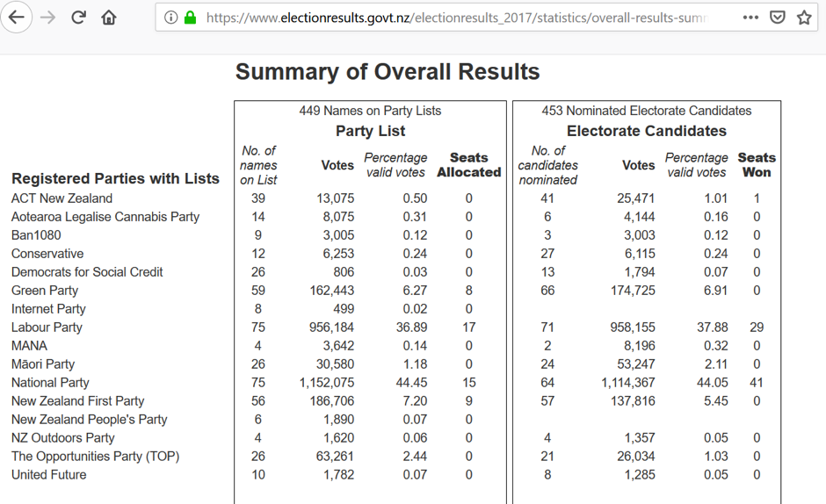Save the page to Pocket

[778, 18]
